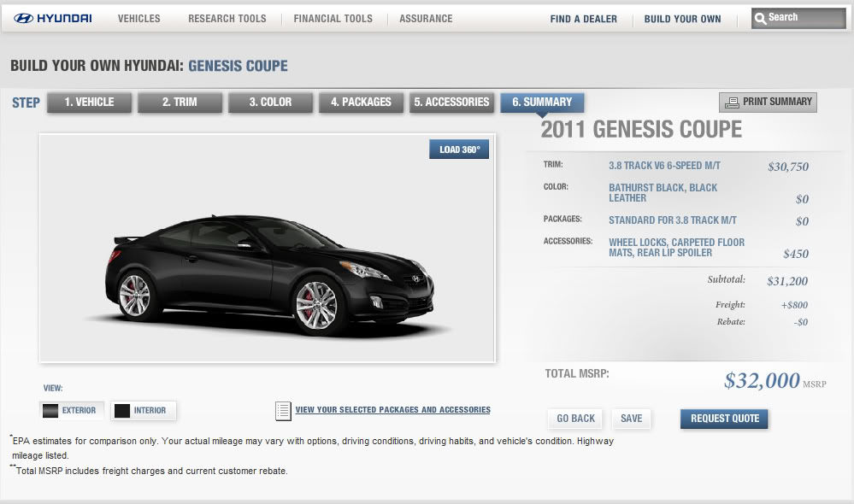Go to step 1. Vehicle
Image resolution: width=854 pixels, height=504 pixels.
click(x=89, y=103)
